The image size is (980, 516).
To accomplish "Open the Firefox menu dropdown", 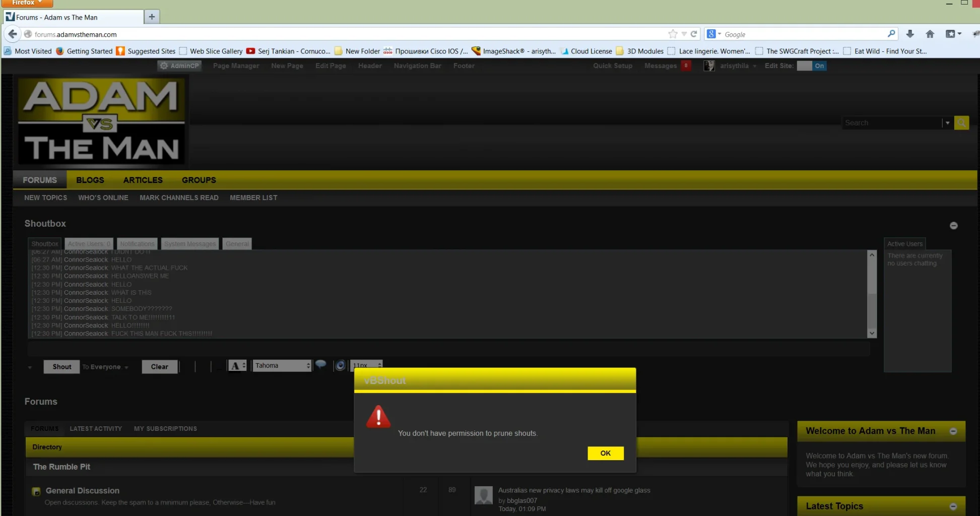I will pyautogui.click(x=26, y=3).
